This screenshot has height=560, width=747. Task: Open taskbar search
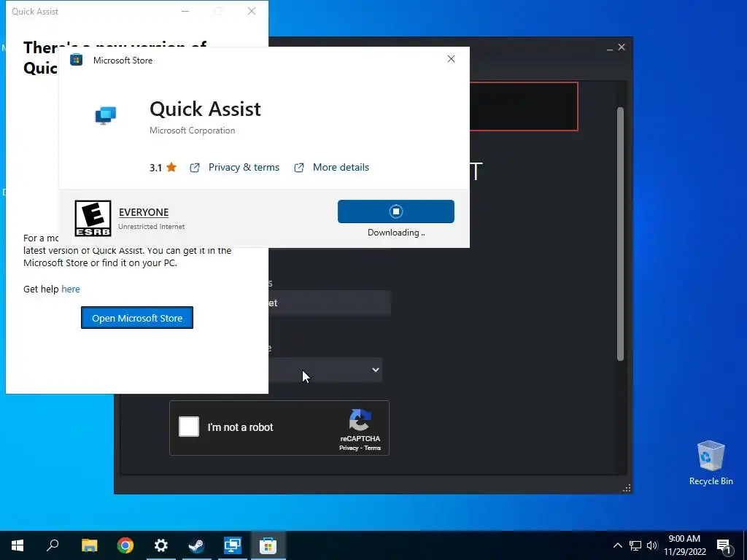pos(53,545)
